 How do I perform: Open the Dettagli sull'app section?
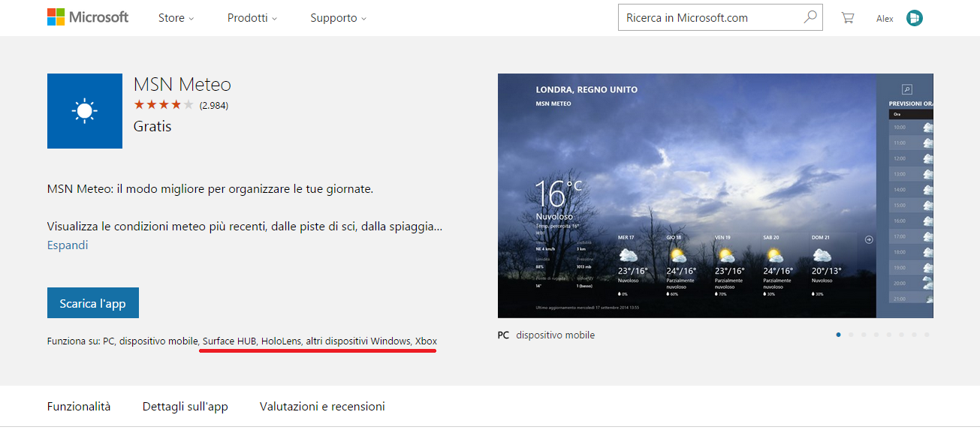pos(185,406)
